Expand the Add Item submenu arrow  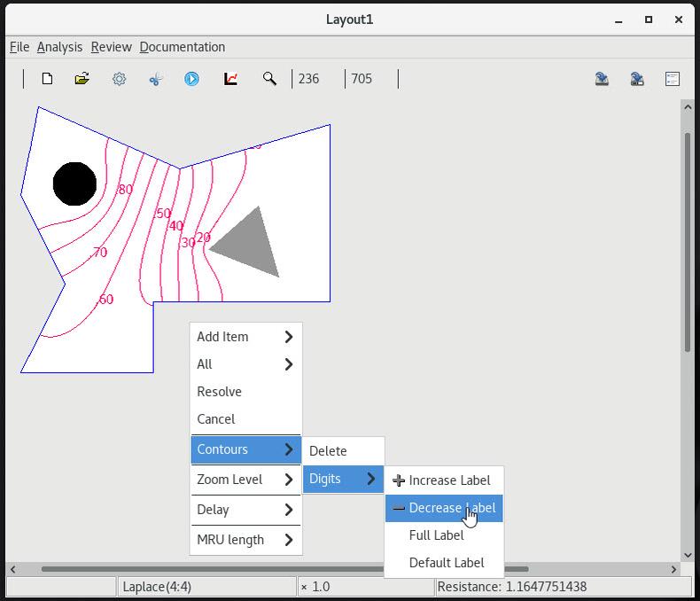[x=289, y=337]
